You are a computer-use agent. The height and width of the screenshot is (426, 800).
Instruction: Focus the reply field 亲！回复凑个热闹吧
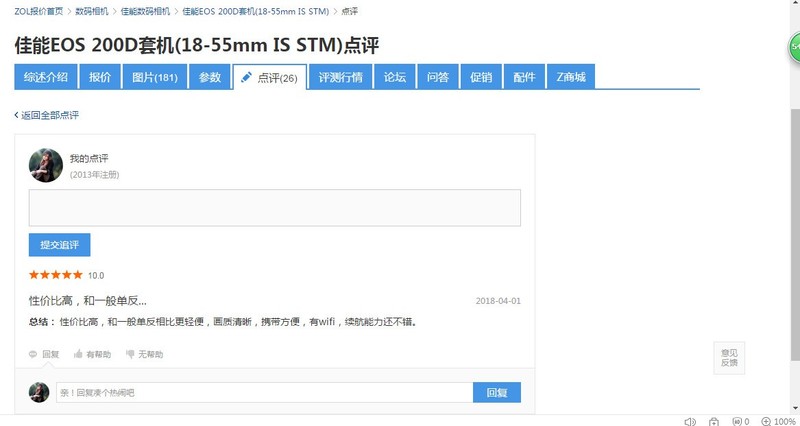[264, 392]
